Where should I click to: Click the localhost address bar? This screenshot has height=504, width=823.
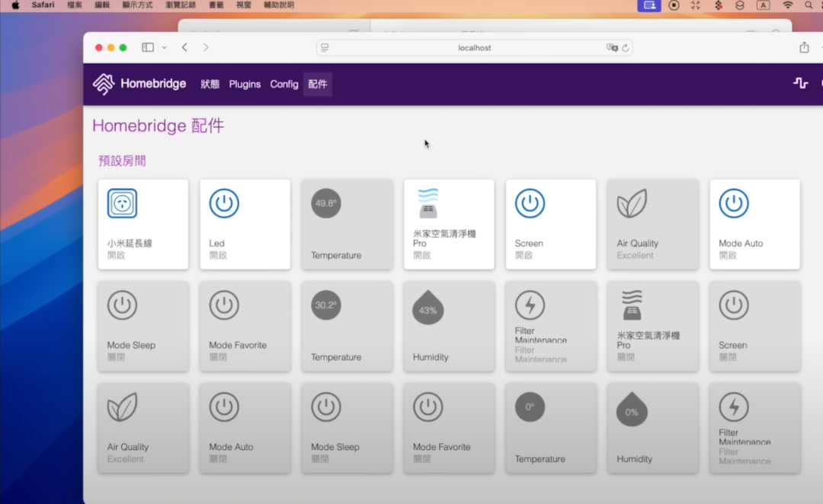point(475,48)
